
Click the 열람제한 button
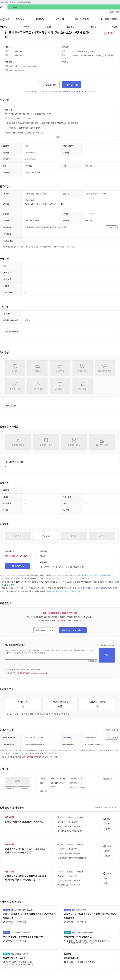[24, 788]
